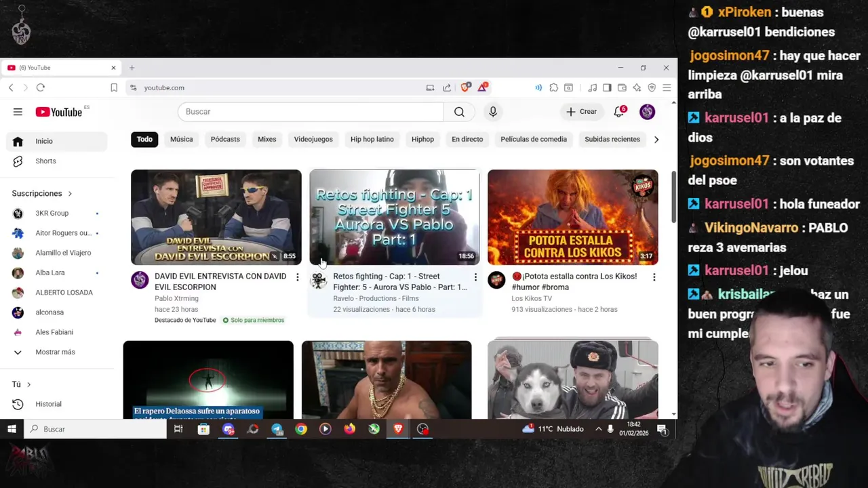This screenshot has height=488, width=868.
Task: Expand Mostrar más subscriptions
Action: 56,352
